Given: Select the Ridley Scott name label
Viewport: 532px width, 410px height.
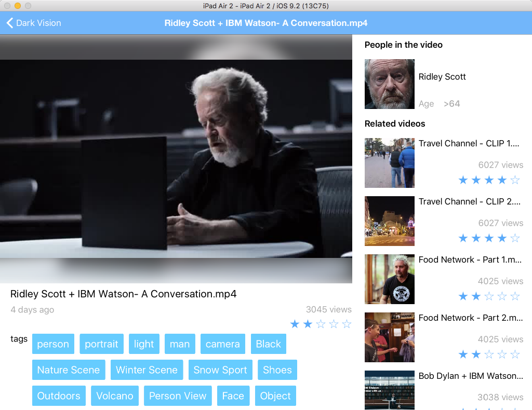Looking at the screenshot, I should pos(442,77).
